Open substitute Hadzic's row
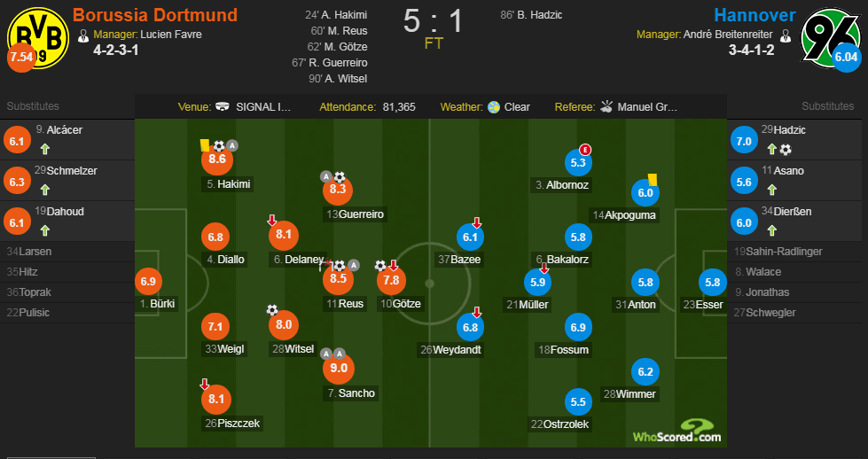This screenshot has height=459, width=868. click(797, 140)
